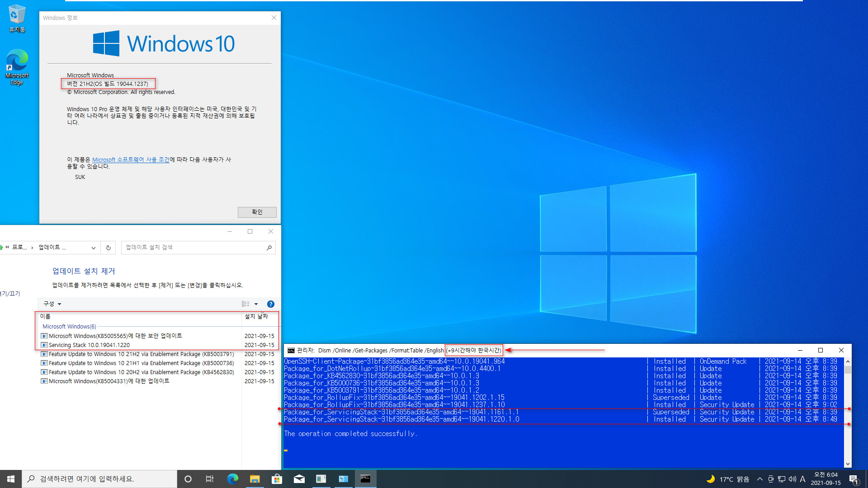Open the taskbar clock and calendar
This screenshot has width=868, height=488.
826,479
